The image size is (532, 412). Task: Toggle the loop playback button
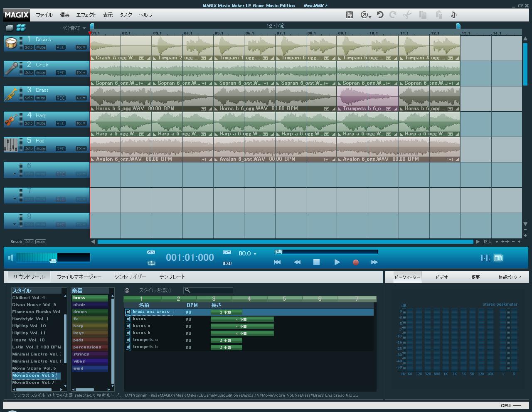(x=151, y=263)
